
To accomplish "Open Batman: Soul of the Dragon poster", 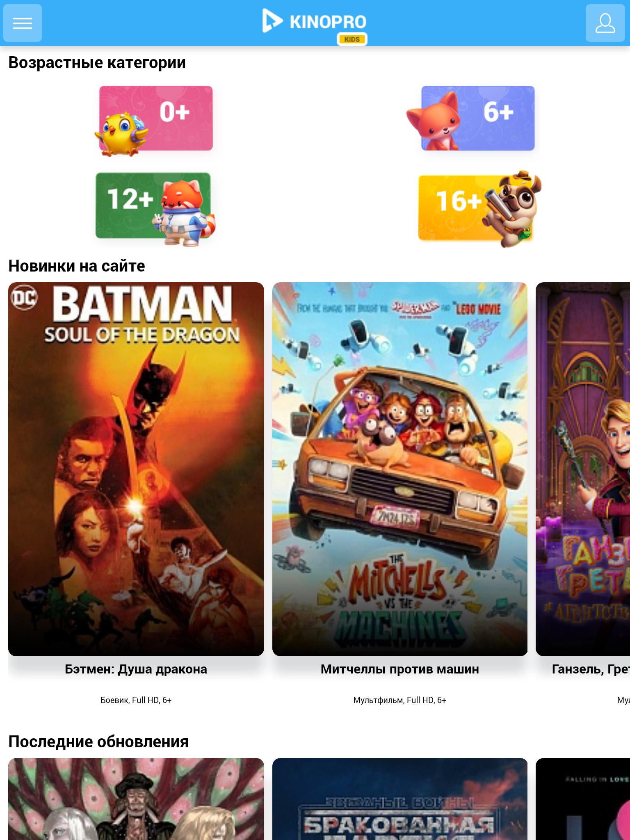I will pyautogui.click(x=136, y=469).
